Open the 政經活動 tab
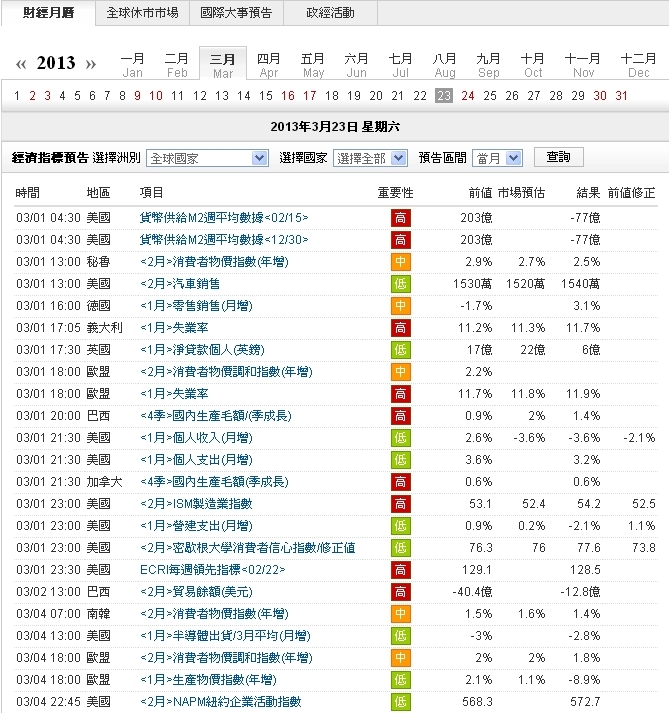The width and height of the screenshot is (669, 713). point(330,13)
